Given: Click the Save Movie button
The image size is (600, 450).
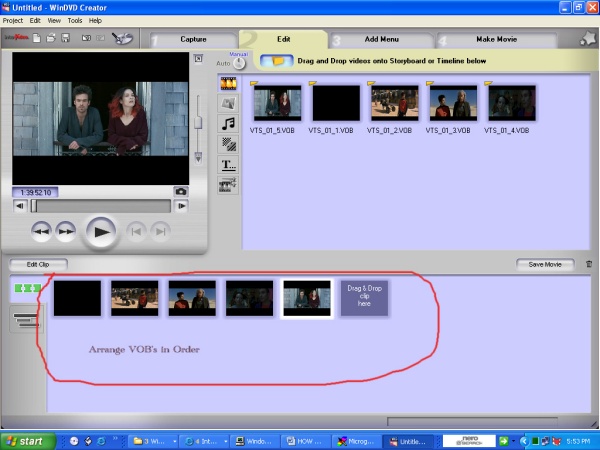Looking at the screenshot, I should [x=545, y=264].
